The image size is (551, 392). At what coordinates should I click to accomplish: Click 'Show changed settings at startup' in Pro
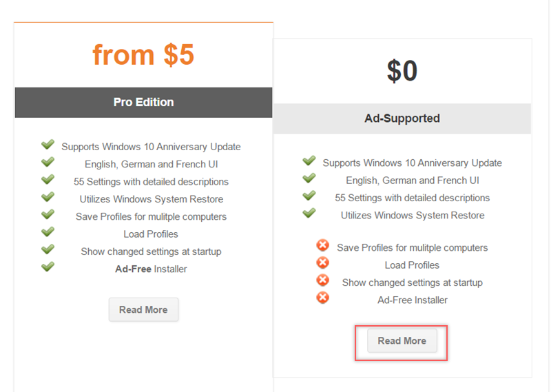tap(151, 251)
